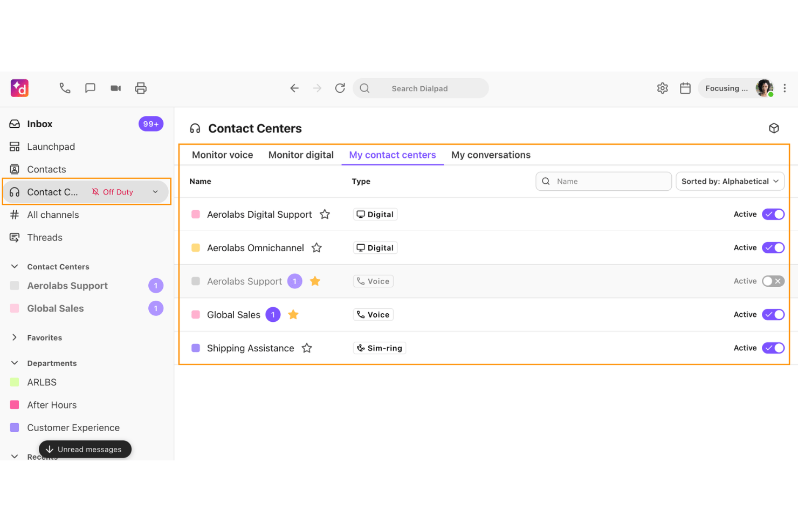Screen dimensions: 798x532
Task: Reload using the refresh icon
Action: click(340, 88)
